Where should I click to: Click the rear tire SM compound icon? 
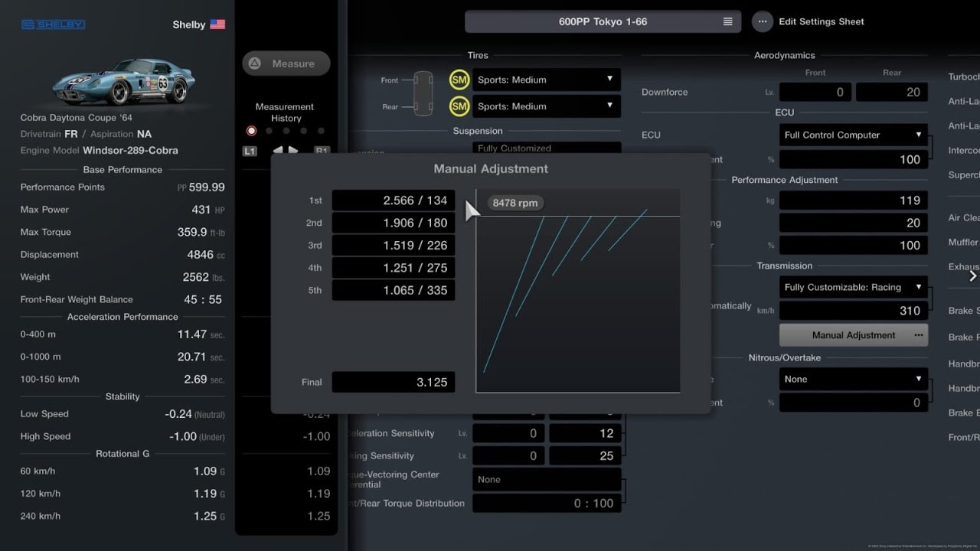click(x=459, y=106)
